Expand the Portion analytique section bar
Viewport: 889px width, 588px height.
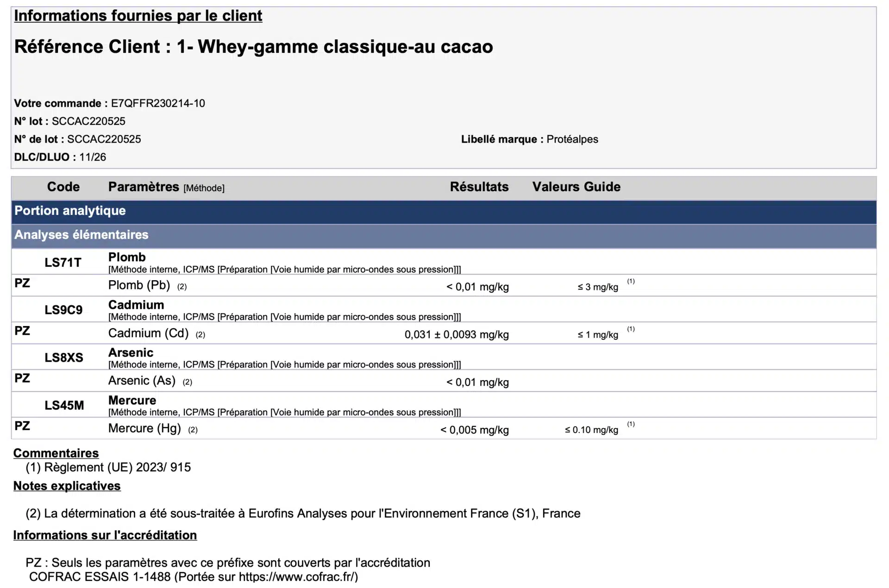point(70,211)
